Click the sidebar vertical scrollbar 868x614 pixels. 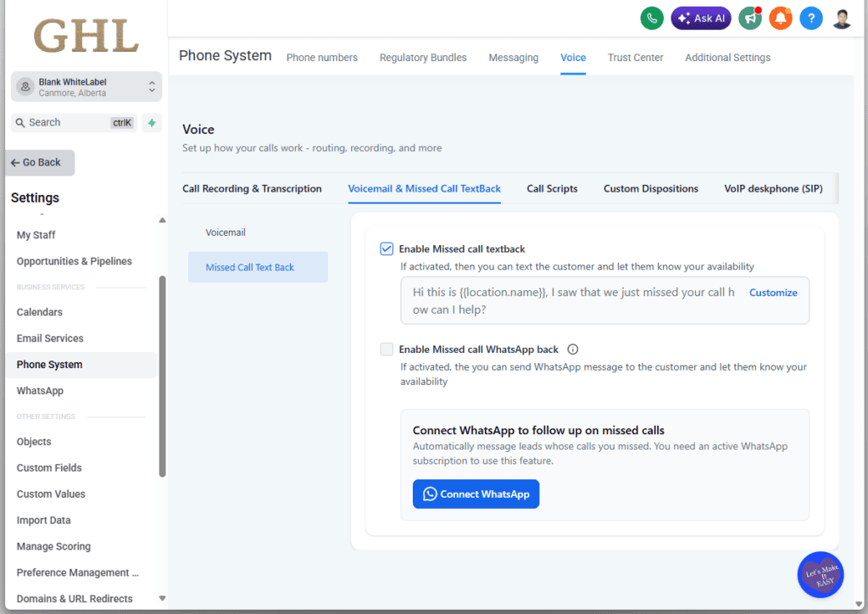(162, 377)
